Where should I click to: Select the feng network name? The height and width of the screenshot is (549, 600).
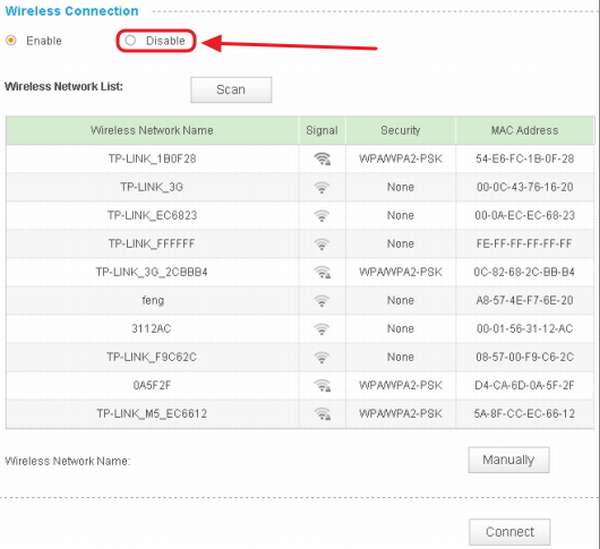click(x=153, y=300)
